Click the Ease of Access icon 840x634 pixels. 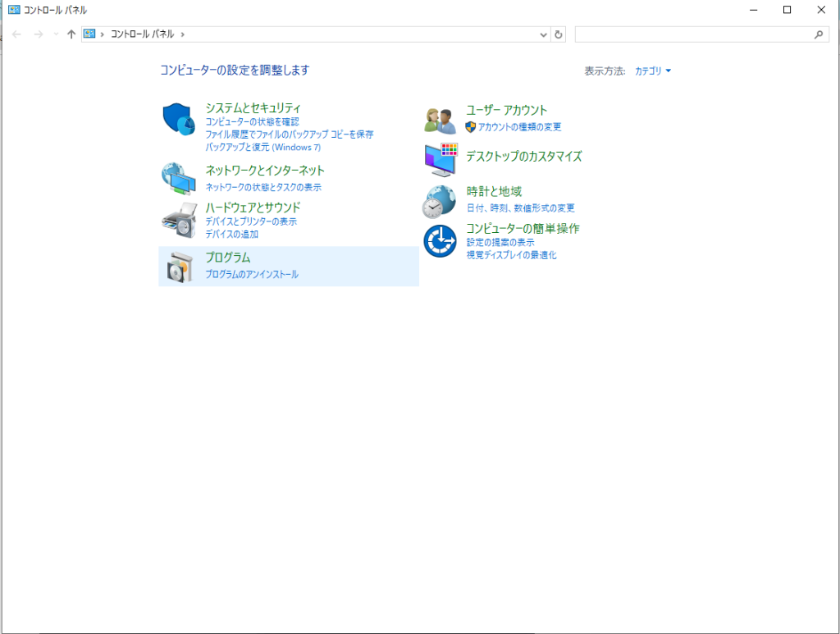click(440, 241)
